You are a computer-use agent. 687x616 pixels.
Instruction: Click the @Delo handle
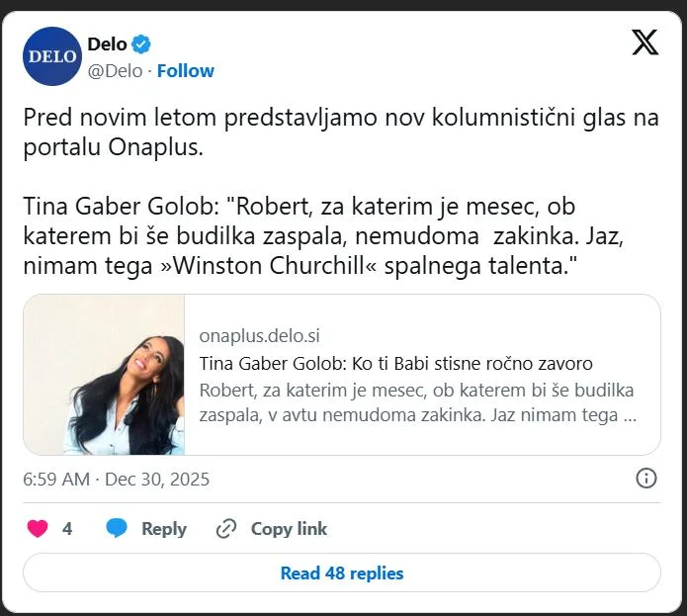(x=116, y=70)
